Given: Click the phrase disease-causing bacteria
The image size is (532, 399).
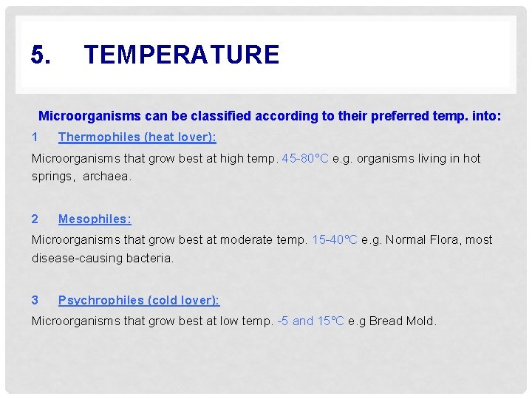Looking at the screenshot, I should point(102,258).
